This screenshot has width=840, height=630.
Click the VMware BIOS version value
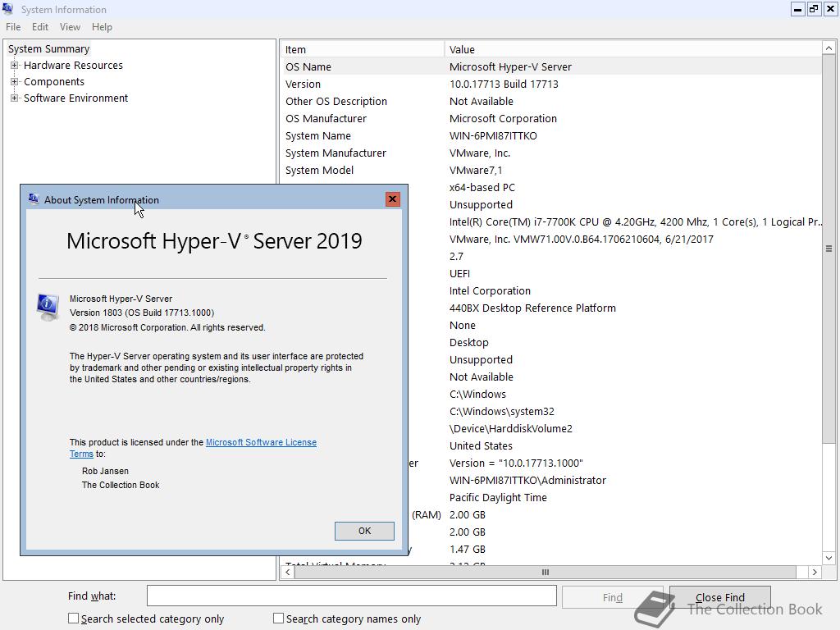coord(582,239)
